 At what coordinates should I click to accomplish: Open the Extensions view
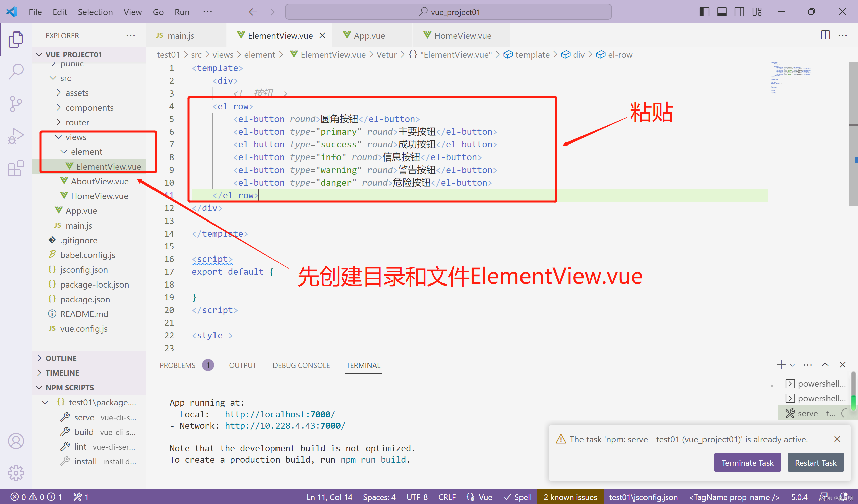(16, 169)
